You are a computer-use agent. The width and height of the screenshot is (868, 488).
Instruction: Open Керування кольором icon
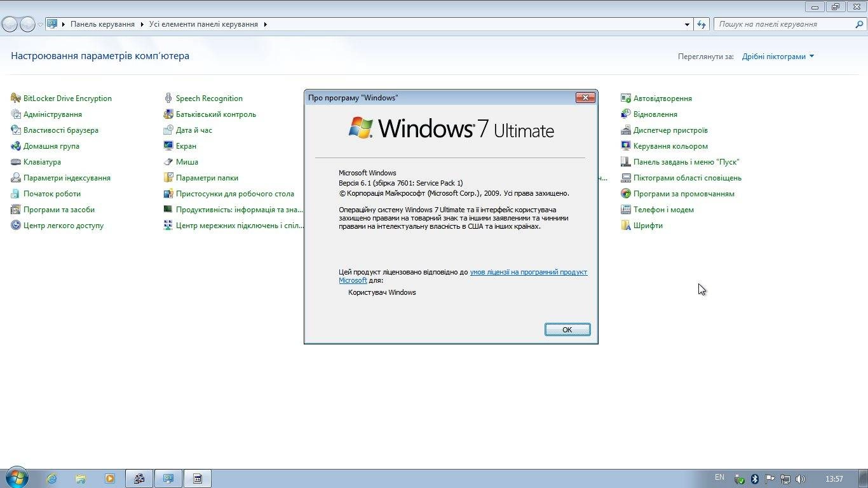[626, 146]
